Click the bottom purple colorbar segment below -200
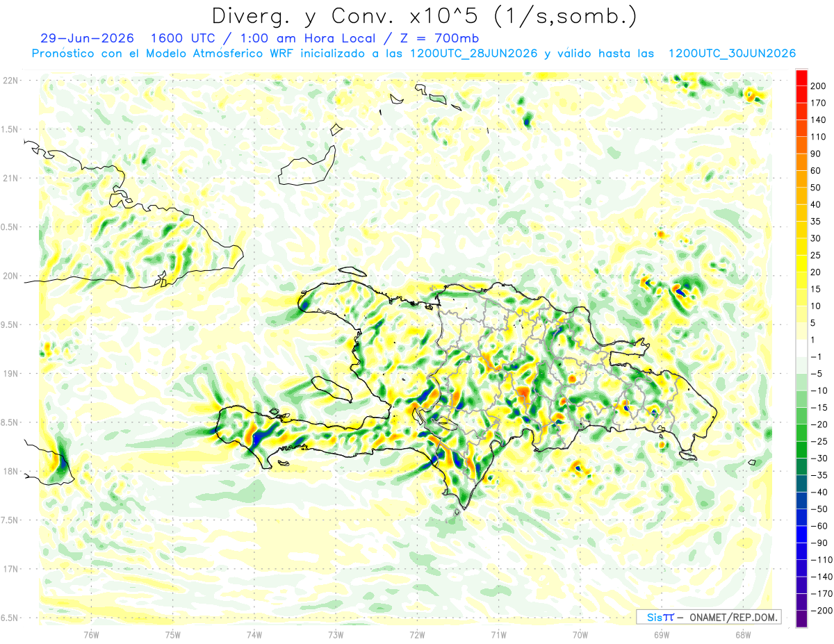Viewport: 834px width, 644px height. click(x=802, y=619)
